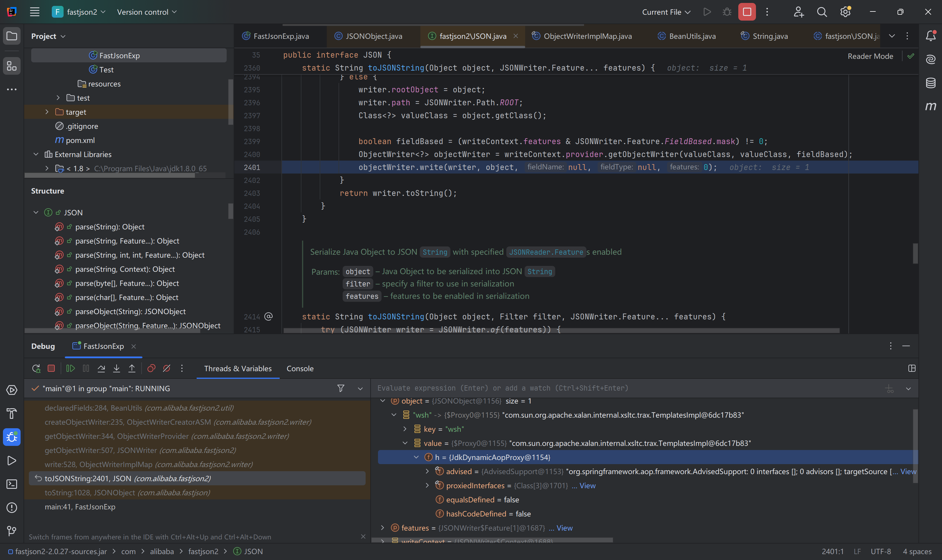Click the editor horizontal scrollbar
942x560 pixels.
pyautogui.click(x=561, y=331)
